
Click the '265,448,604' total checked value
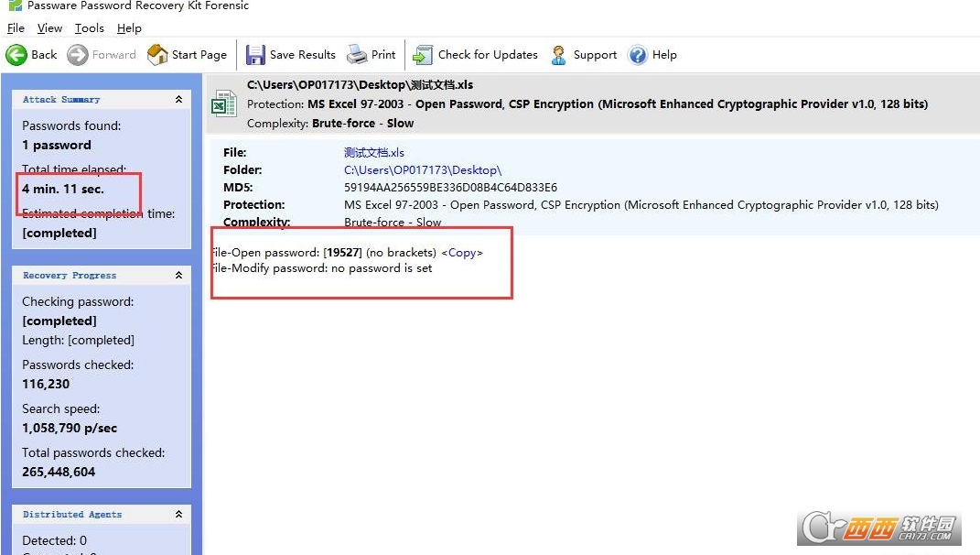59,473
